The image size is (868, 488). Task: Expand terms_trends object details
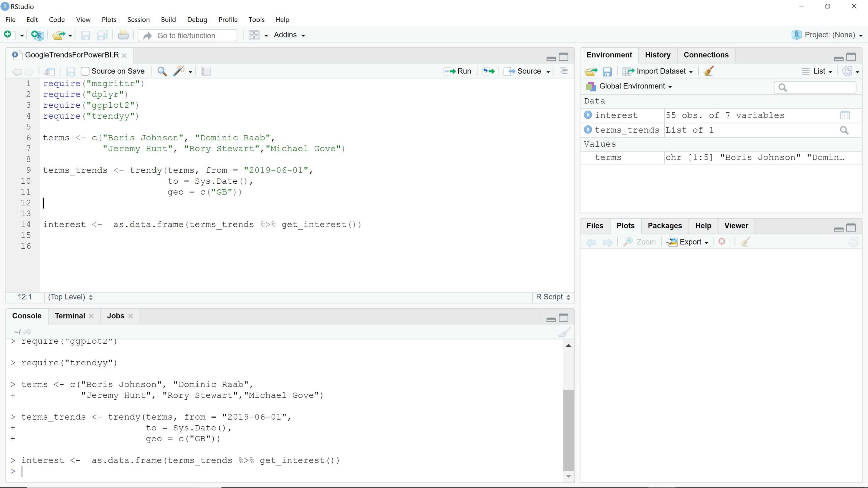pyautogui.click(x=588, y=130)
